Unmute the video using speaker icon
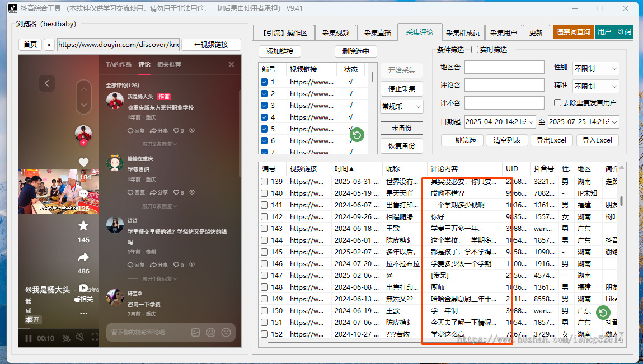643x364 pixels. 80,337
